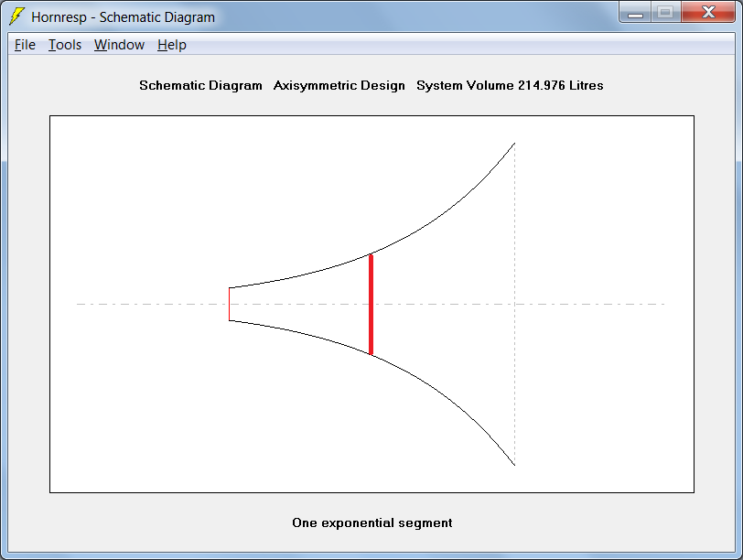This screenshot has width=743, height=560.
Task: Click the thick red driver diaphragm line
Action: coord(371,304)
